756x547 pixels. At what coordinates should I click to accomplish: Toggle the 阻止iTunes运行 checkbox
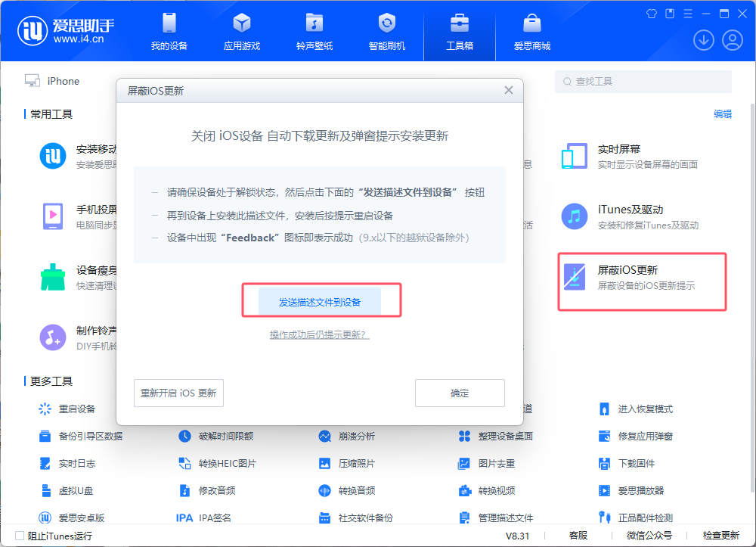pos(18,535)
